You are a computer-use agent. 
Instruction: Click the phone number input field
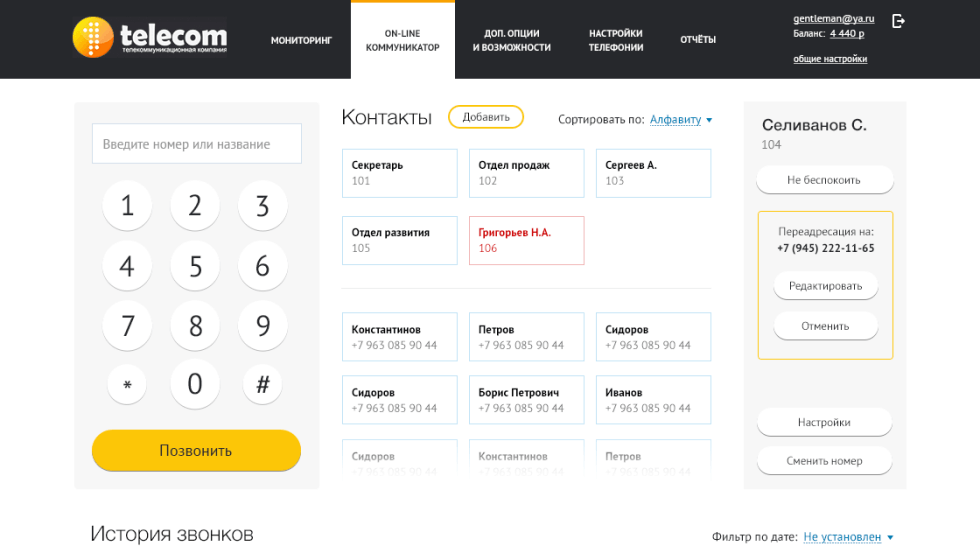pos(196,144)
